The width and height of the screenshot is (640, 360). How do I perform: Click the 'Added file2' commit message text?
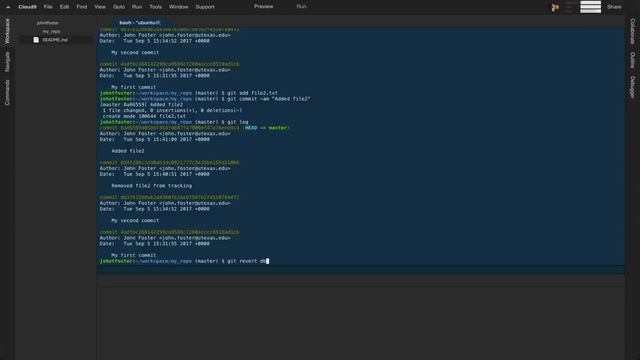point(128,151)
